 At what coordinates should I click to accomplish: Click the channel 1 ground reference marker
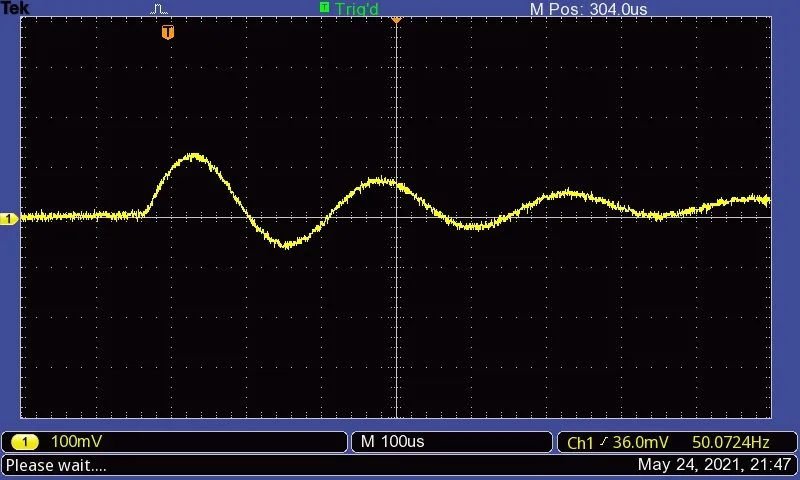[9, 218]
